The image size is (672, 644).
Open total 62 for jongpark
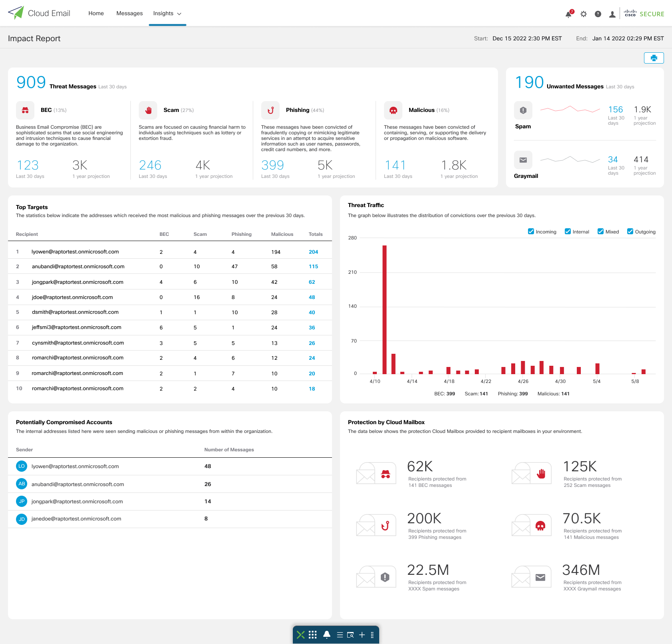tap(312, 282)
